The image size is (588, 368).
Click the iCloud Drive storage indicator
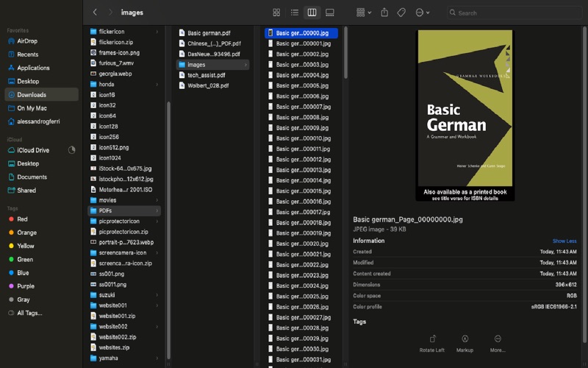pos(71,150)
